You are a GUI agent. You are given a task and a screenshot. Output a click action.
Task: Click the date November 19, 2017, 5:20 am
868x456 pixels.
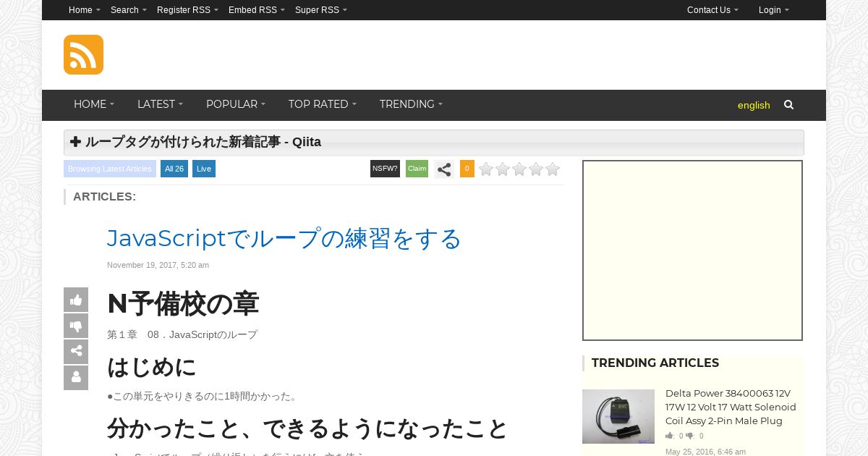(x=158, y=265)
